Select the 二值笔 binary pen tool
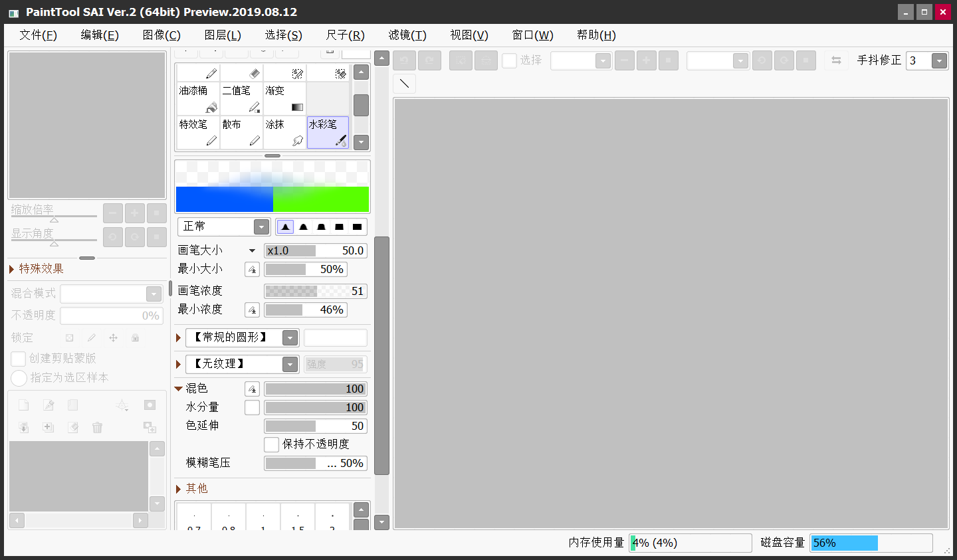The height and width of the screenshot is (560, 957). point(241,98)
